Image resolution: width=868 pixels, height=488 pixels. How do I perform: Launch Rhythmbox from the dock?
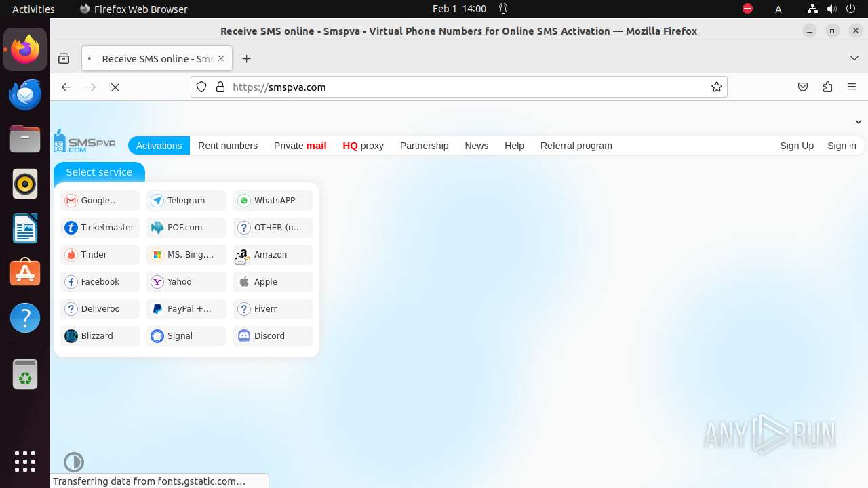click(25, 184)
